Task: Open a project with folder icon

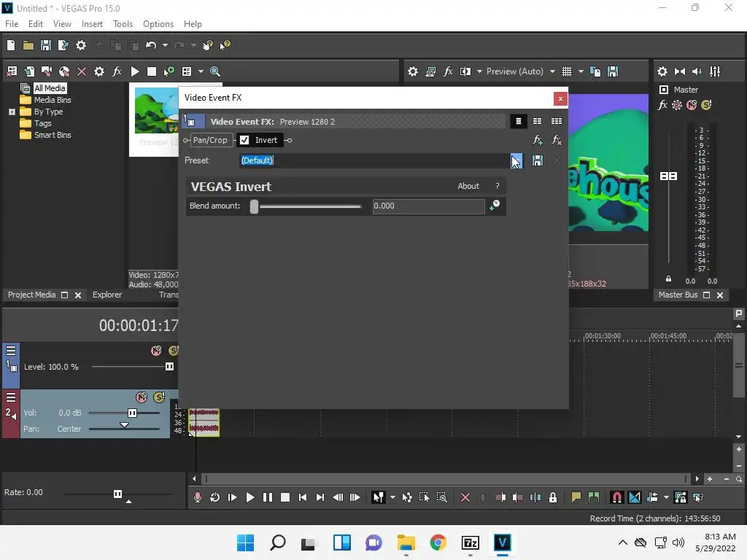Action: click(28, 45)
